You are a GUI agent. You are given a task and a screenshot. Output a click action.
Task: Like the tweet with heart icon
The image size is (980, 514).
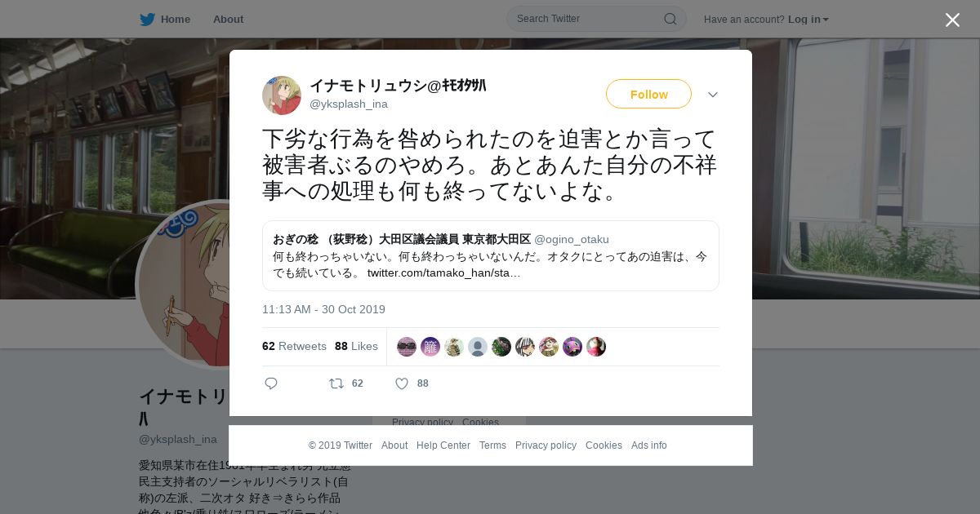point(402,383)
